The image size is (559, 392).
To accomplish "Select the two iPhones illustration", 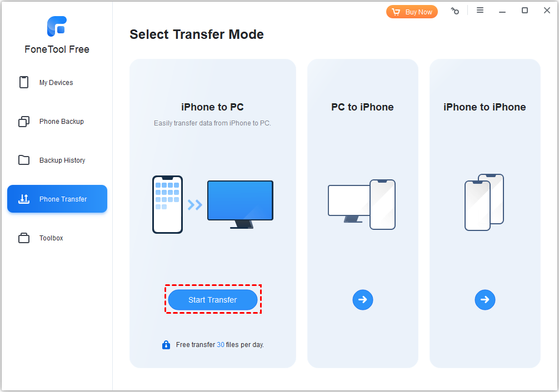I will point(484,202).
